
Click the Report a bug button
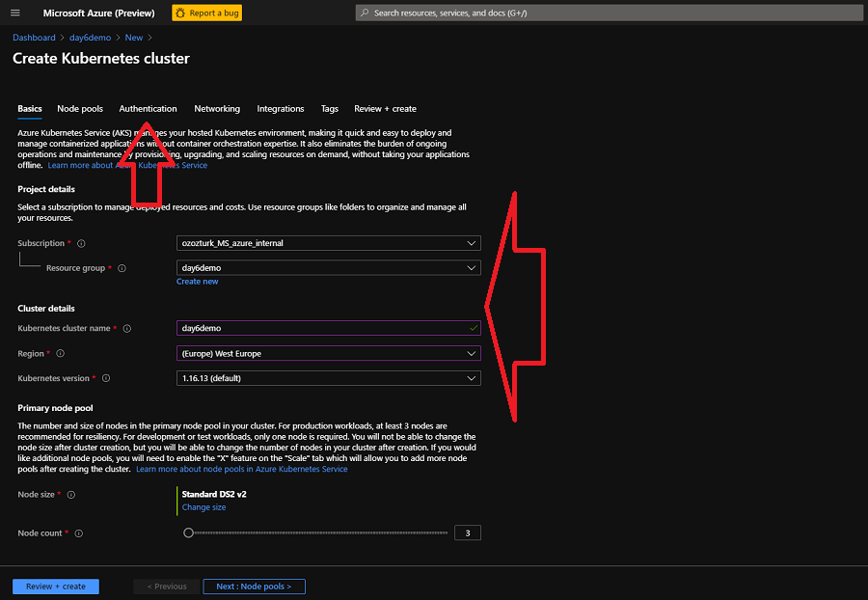click(x=206, y=13)
